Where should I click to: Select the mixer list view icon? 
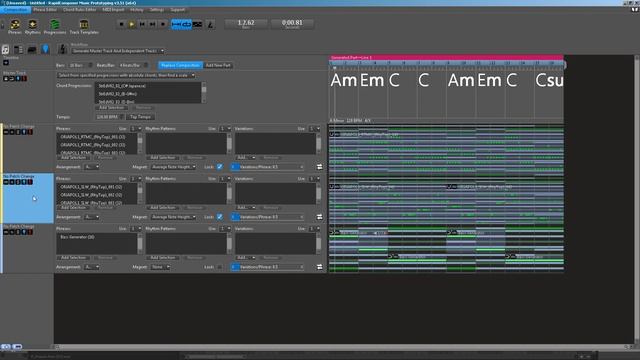click(18, 50)
